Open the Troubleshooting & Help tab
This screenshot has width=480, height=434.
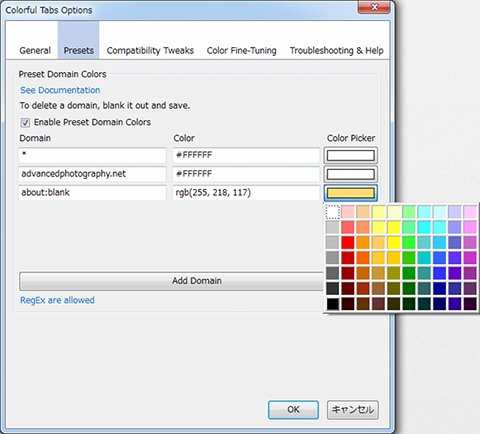(337, 50)
